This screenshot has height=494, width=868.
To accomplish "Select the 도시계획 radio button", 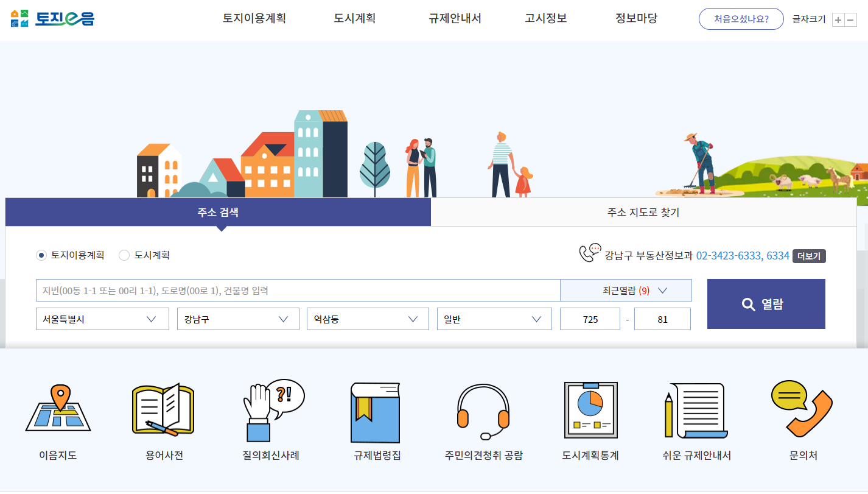I will click(x=124, y=255).
